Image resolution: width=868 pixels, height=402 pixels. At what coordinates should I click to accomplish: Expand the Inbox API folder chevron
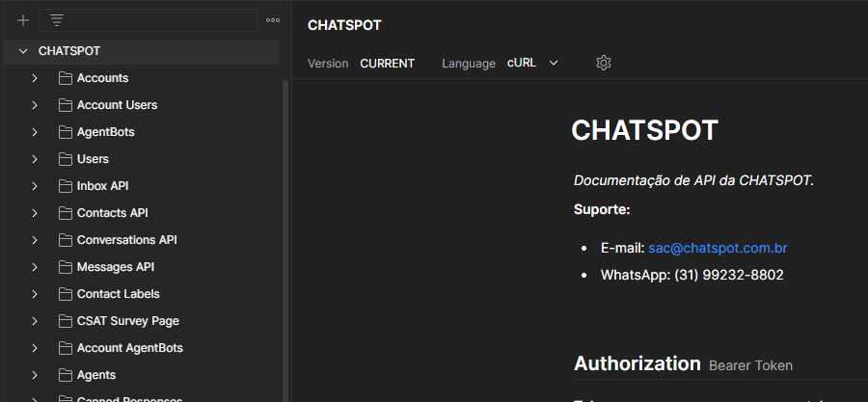[x=35, y=186]
